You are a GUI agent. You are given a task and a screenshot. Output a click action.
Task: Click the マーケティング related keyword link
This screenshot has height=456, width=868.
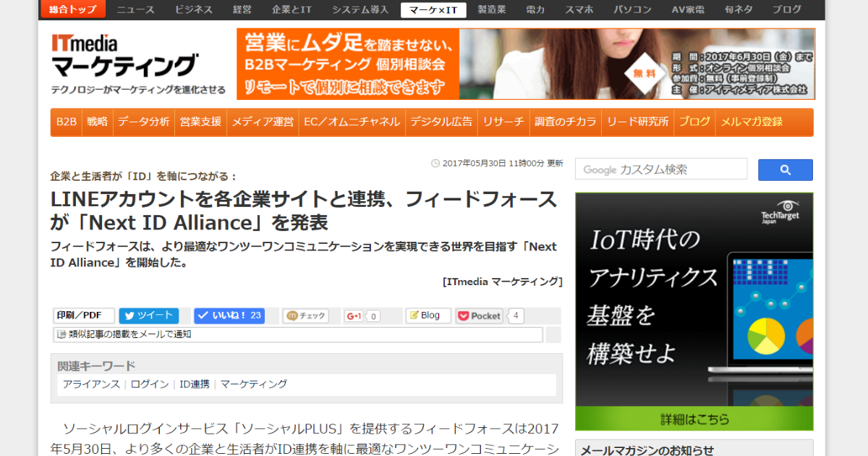coord(254,384)
